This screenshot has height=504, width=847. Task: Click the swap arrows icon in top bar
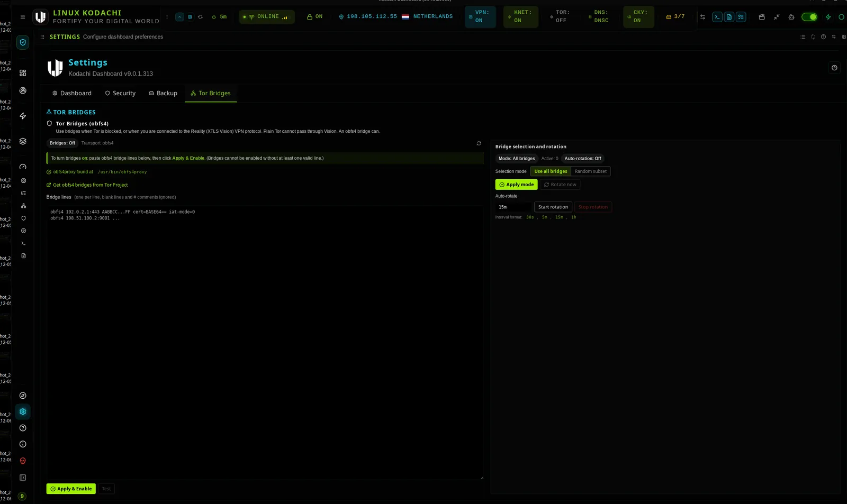point(702,17)
